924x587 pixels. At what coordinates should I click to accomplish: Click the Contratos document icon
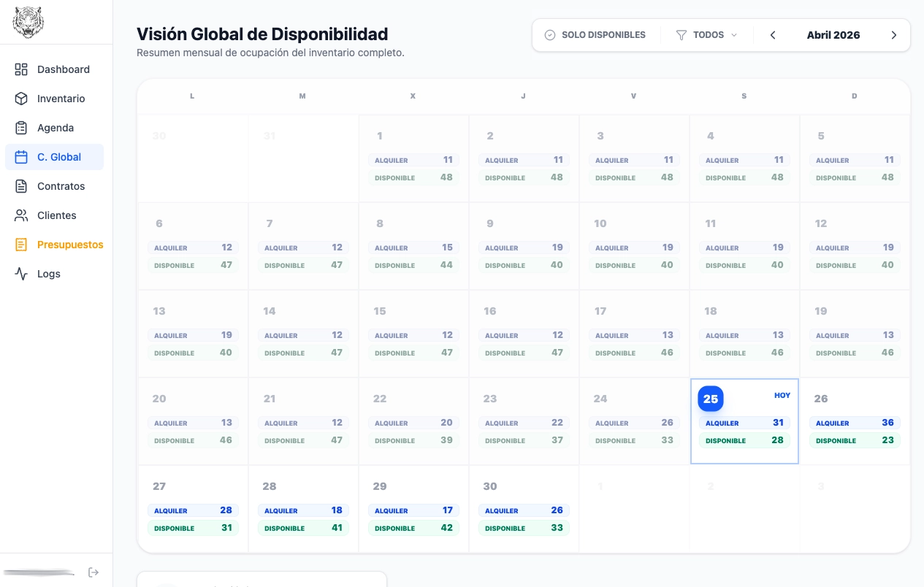(x=21, y=186)
